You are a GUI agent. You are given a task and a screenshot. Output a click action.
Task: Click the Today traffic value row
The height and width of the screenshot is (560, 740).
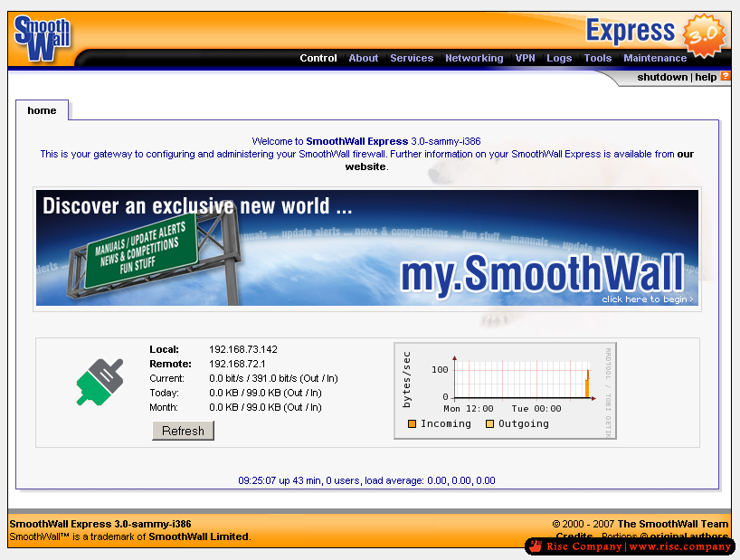pyautogui.click(x=265, y=393)
